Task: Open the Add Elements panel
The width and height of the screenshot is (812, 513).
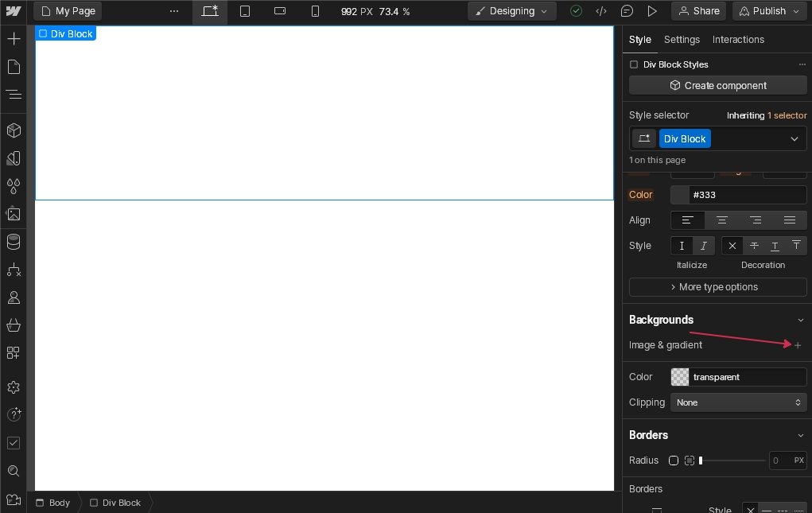Action: pyautogui.click(x=14, y=39)
